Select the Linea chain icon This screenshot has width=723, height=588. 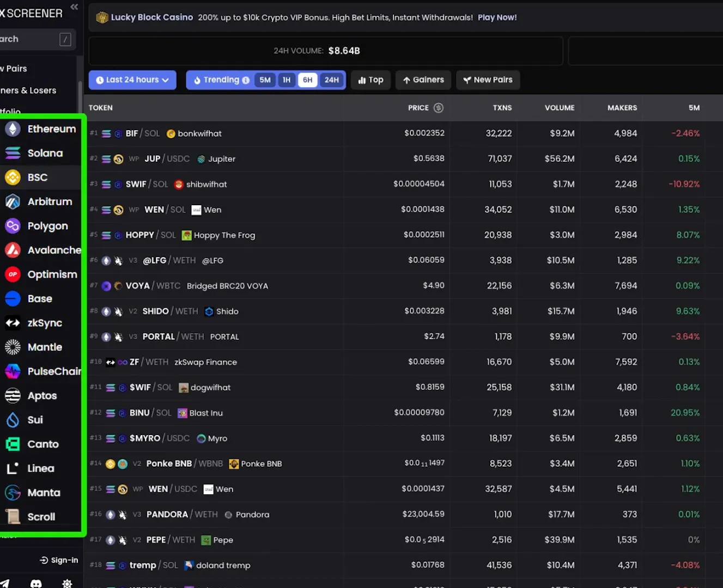click(13, 468)
